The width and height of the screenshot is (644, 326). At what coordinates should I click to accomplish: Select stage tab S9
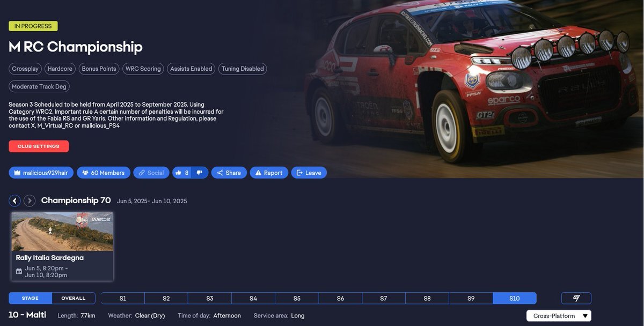tap(471, 298)
